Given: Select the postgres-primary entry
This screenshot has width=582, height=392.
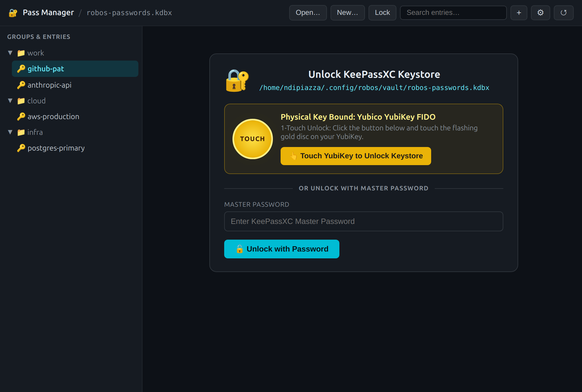Looking at the screenshot, I should point(75,148).
